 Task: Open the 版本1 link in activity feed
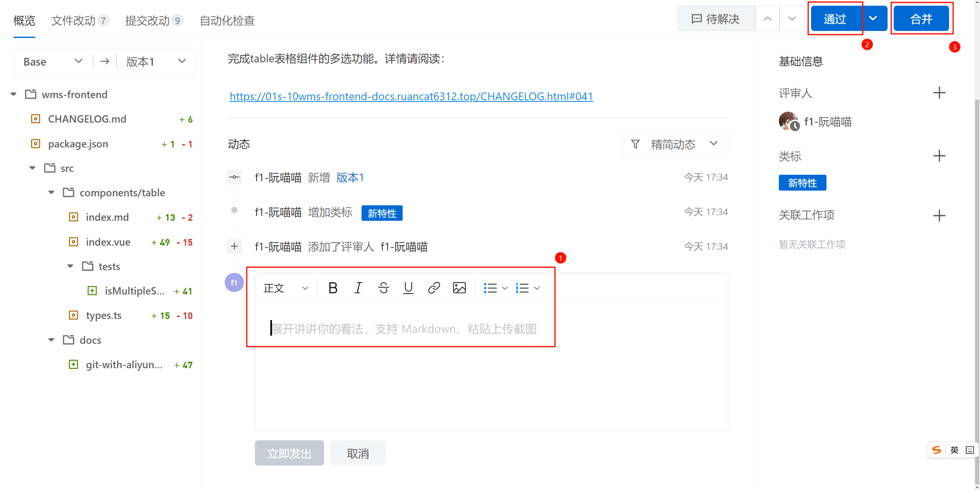click(x=350, y=177)
